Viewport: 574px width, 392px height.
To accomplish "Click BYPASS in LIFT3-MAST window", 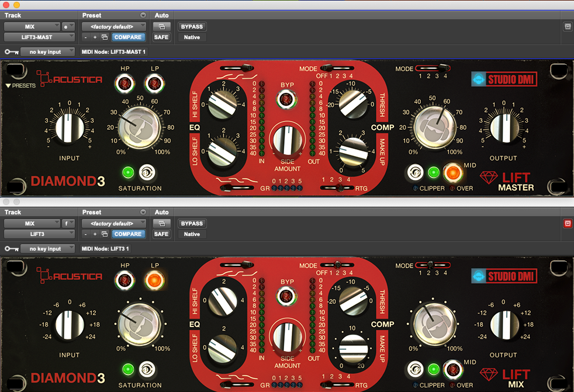I will tap(192, 27).
